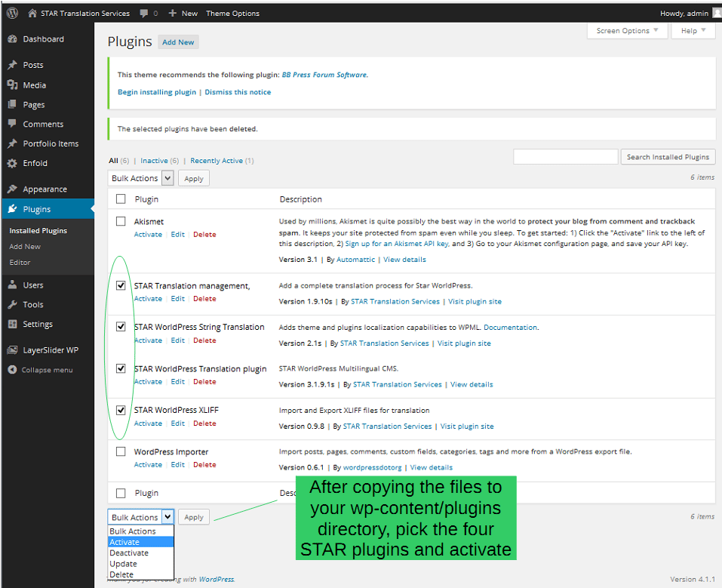
Task: Click the Tools wrench icon
Action: pyautogui.click(x=12, y=305)
